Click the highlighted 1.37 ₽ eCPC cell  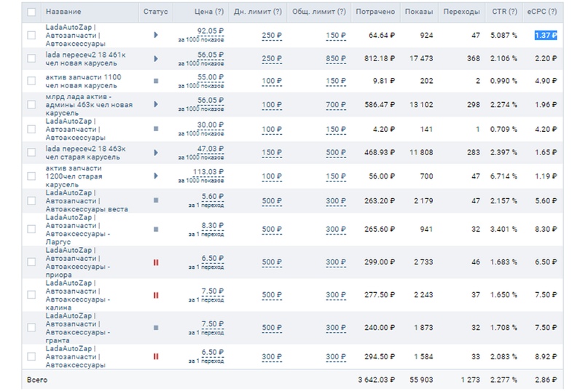click(x=545, y=35)
